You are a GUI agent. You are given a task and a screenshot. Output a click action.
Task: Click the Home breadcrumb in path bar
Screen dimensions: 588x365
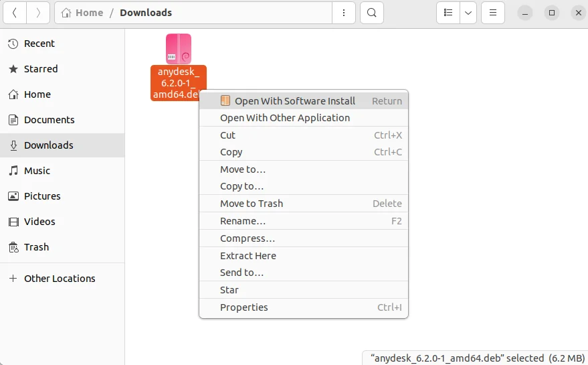pyautogui.click(x=82, y=13)
